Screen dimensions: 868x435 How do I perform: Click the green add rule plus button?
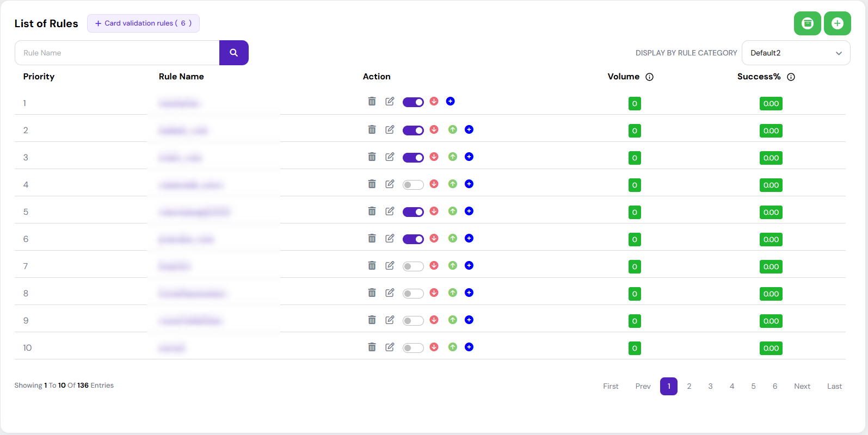(838, 23)
